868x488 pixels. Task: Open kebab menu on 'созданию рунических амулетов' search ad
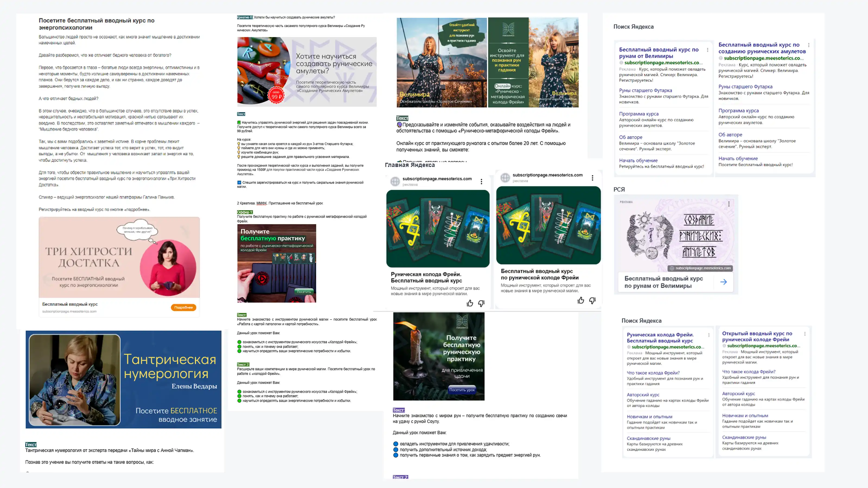pos(809,45)
